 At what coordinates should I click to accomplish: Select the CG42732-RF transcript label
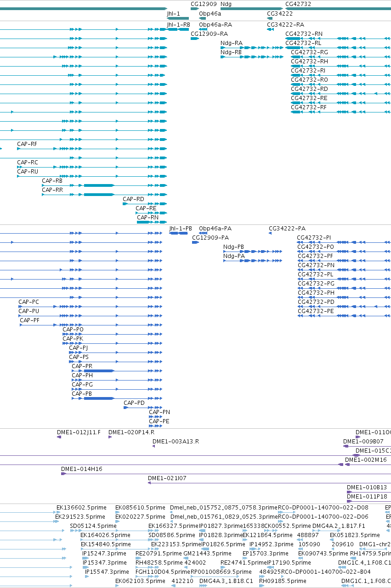coord(309,107)
